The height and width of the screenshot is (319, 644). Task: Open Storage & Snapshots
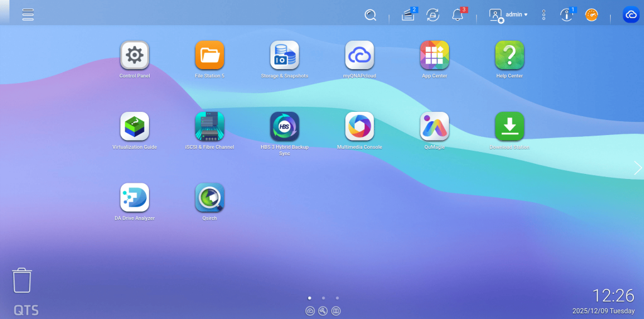[284, 56]
